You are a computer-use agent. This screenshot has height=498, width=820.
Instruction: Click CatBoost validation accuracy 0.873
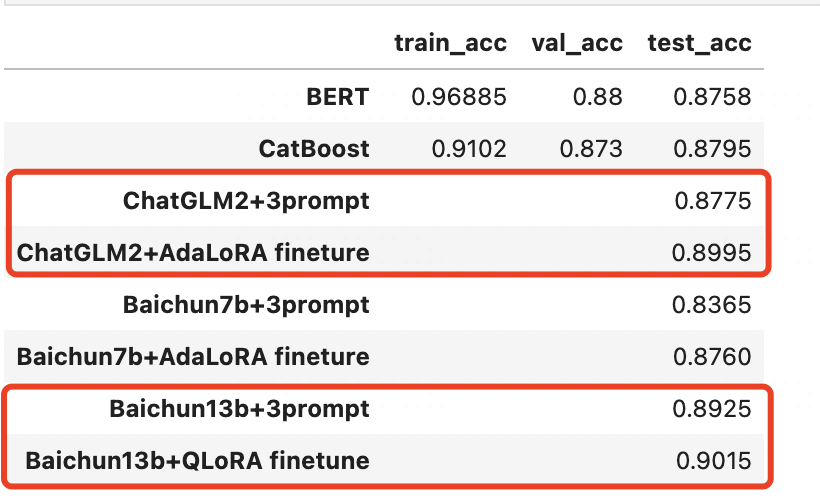tap(591, 149)
